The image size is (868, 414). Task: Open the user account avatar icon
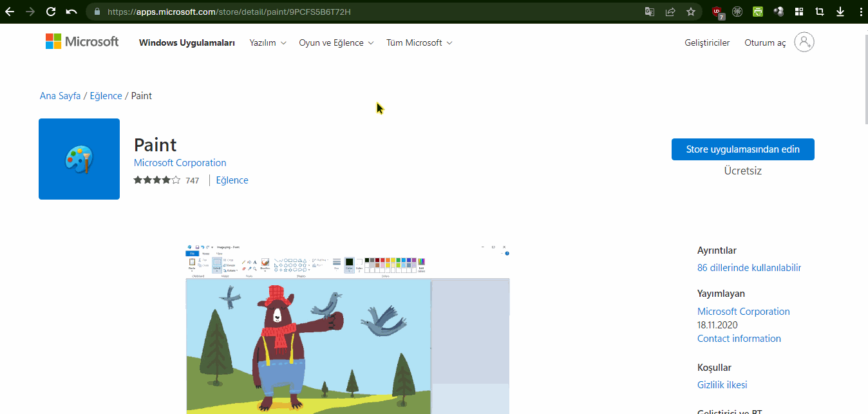point(804,42)
